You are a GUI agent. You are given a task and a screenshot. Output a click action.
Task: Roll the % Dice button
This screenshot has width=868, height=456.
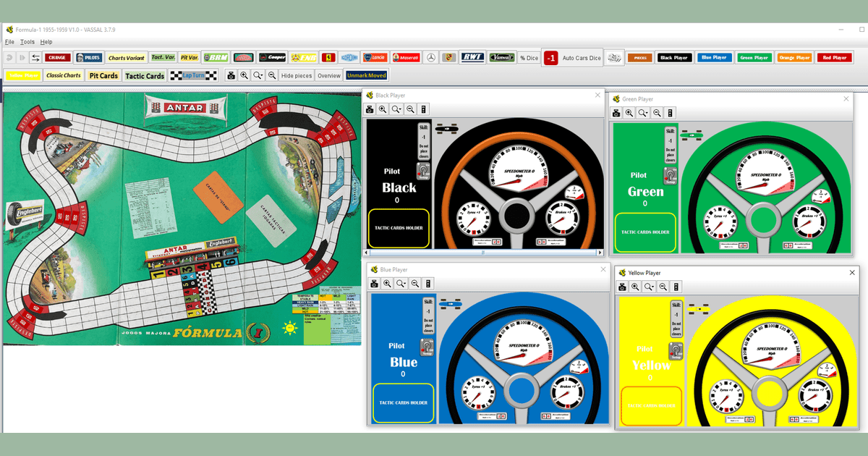tap(529, 57)
